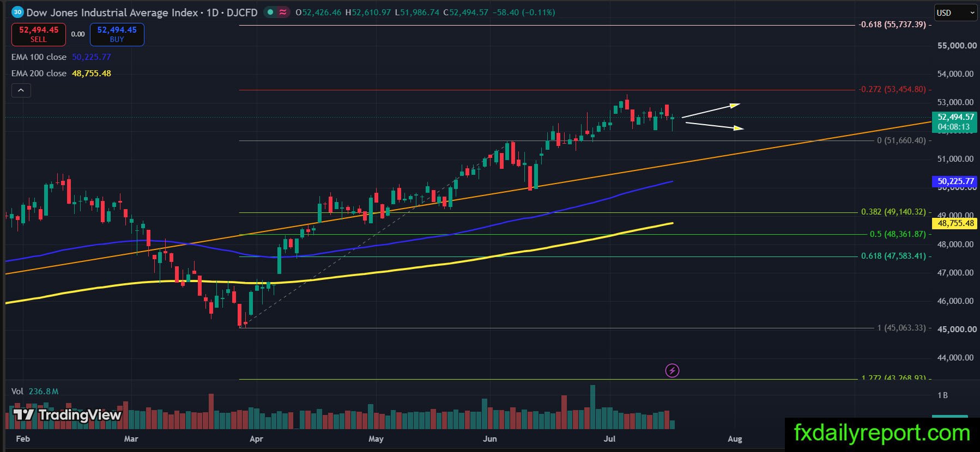Screen dimensions: 980x452
Task: Click the 44,000.00 price axis label
Action: [x=957, y=358]
